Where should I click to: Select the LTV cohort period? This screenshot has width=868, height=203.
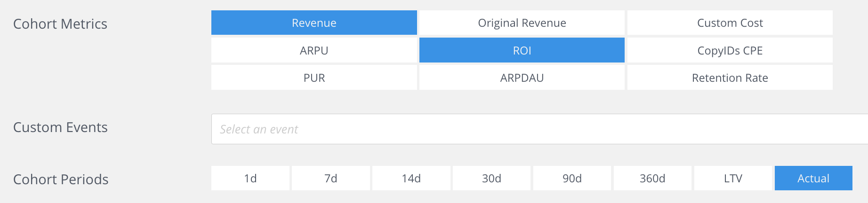point(733,178)
